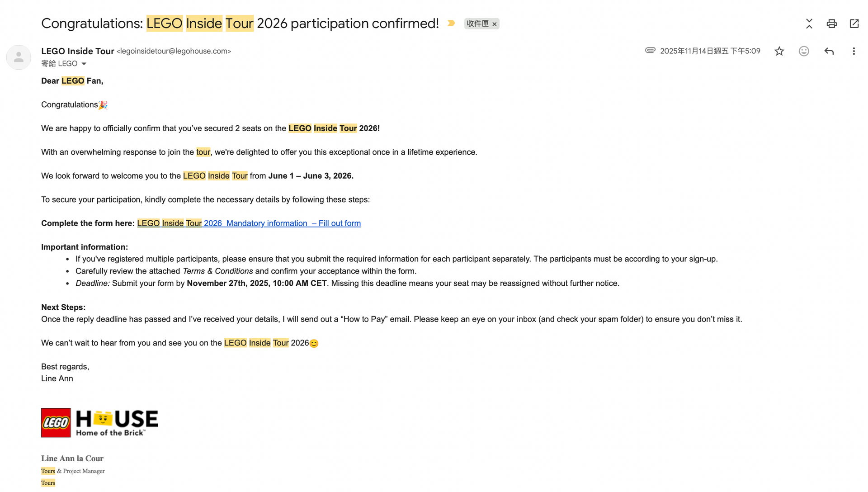Print this email using printer icon
The image size is (868, 492).
coord(831,24)
